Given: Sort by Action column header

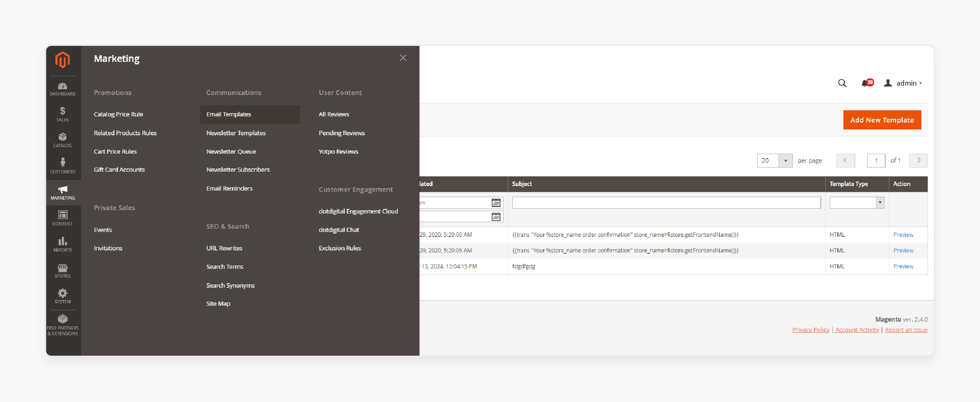Looking at the screenshot, I should (902, 184).
